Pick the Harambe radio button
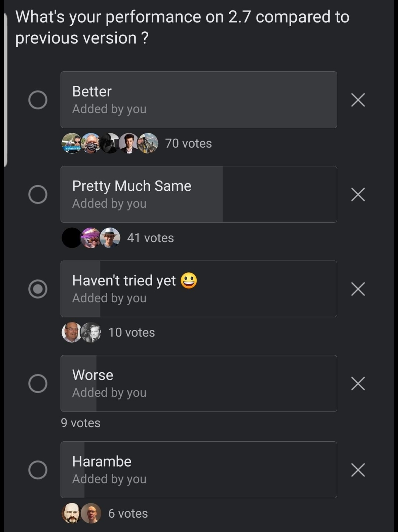The image size is (398, 532). (x=38, y=470)
